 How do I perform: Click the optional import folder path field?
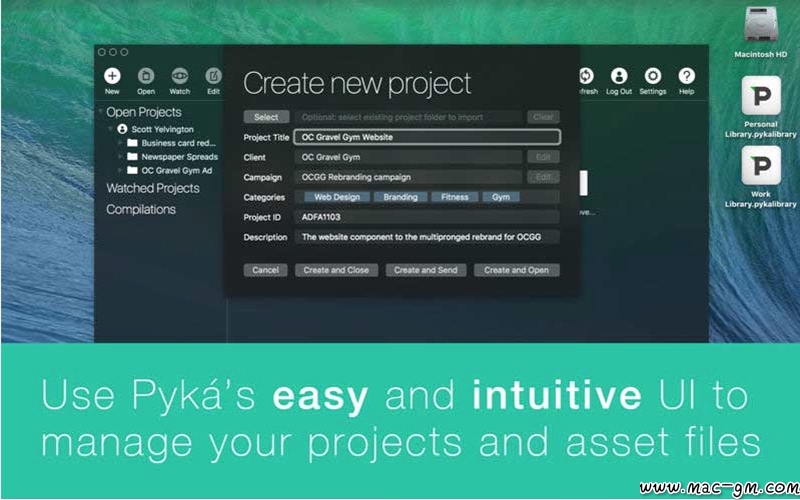pyautogui.click(x=408, y=117)
